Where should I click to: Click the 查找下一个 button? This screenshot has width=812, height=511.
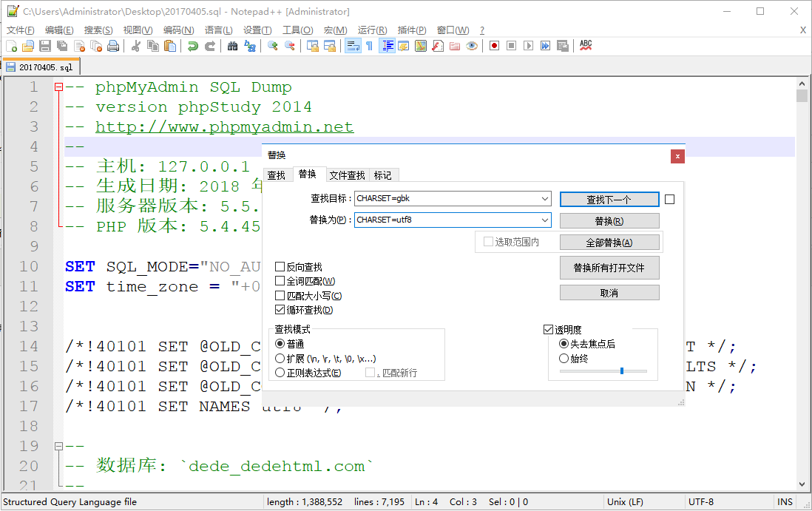(x=609, y=199)
